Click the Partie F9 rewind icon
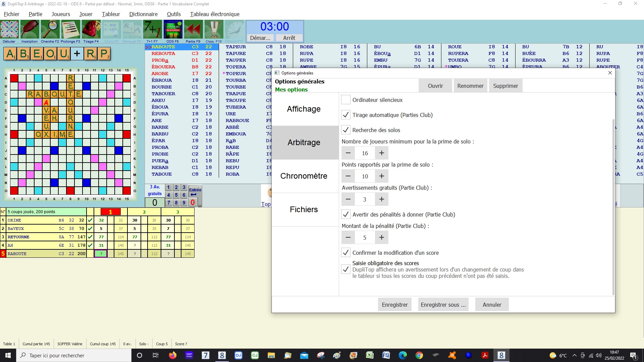This screenshot has height=362, width=644. pyautogui.click(x=193, y=30)
